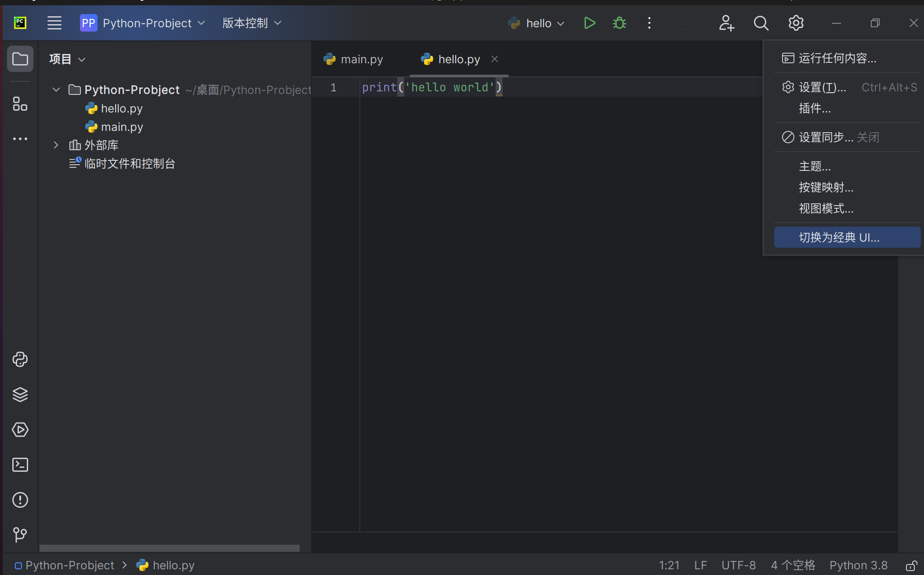Open more actions vertical dots menu

point(649,23)
